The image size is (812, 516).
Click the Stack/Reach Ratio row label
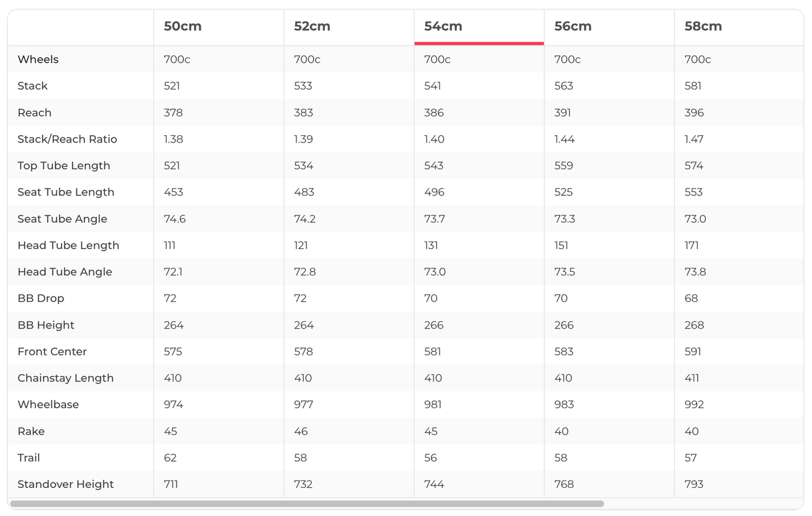coord(68,139)
